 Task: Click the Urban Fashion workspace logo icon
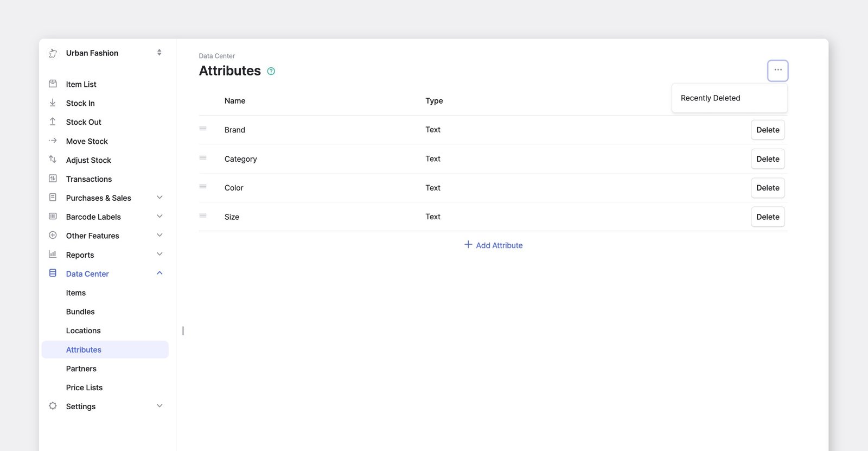click(x=53, y=53)
